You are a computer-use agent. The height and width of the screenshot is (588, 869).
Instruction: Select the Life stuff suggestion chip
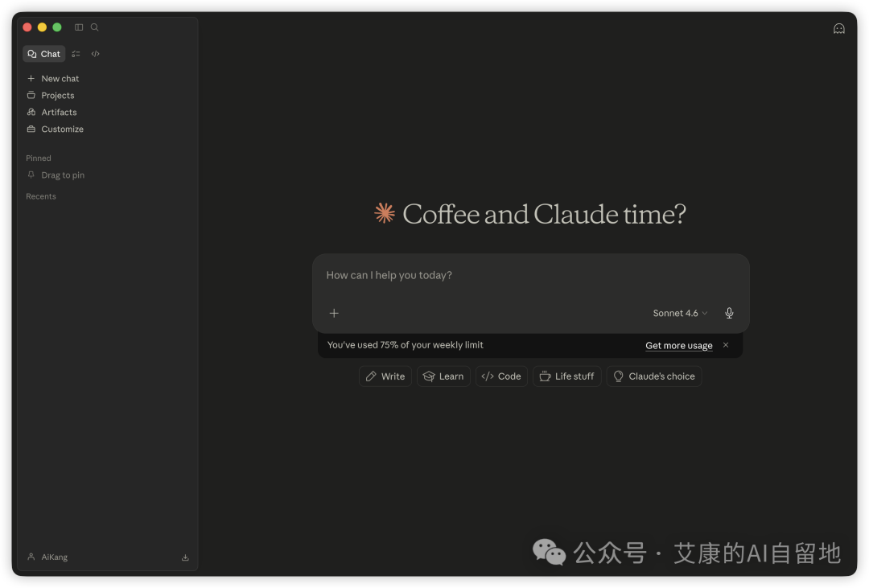(566, 376)
